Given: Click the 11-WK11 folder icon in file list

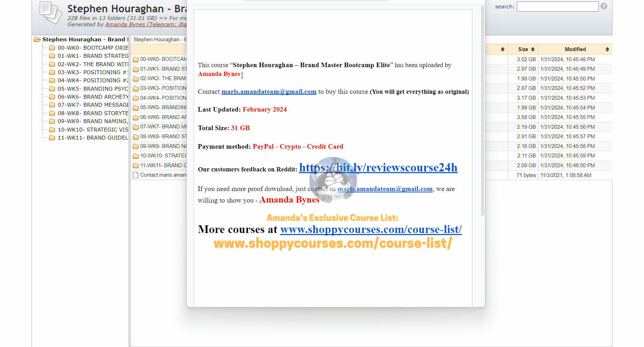Looking at the screenshot, I should tap(136, 166).
